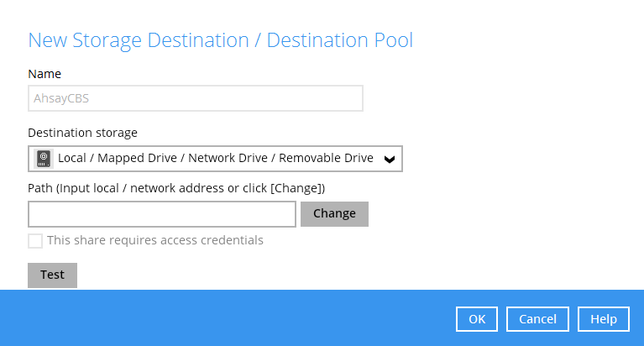
Task: Click the Name label above the field
Action: [45, 74]
